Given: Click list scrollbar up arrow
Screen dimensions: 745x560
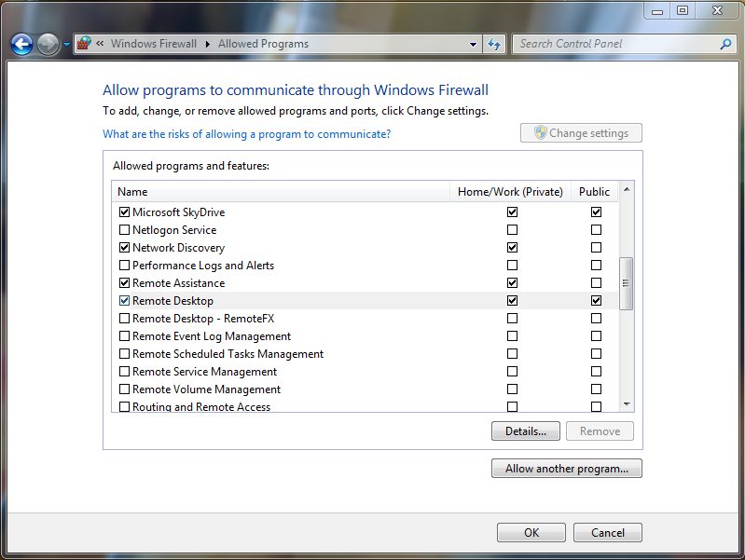Looking at the screenshot, I should coord(627,189).
